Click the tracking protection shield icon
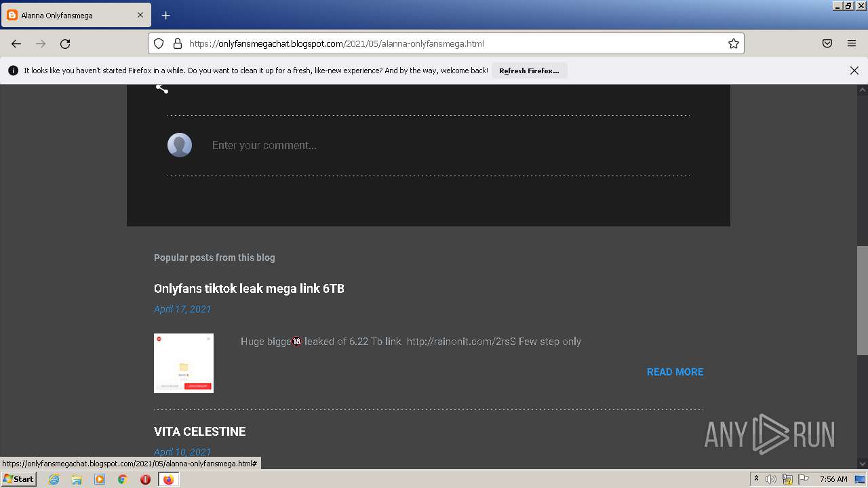 (x=159, y=43)
